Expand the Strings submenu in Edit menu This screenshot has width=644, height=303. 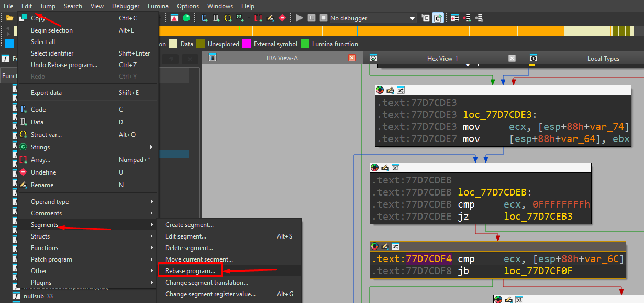[x=88, y=147]
